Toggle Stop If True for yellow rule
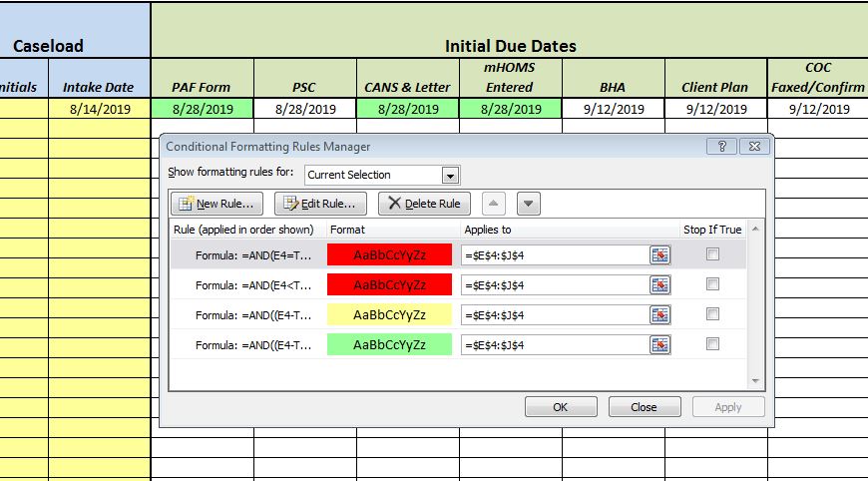The height and width of the screenshot is (481, 868). point(712,313)
